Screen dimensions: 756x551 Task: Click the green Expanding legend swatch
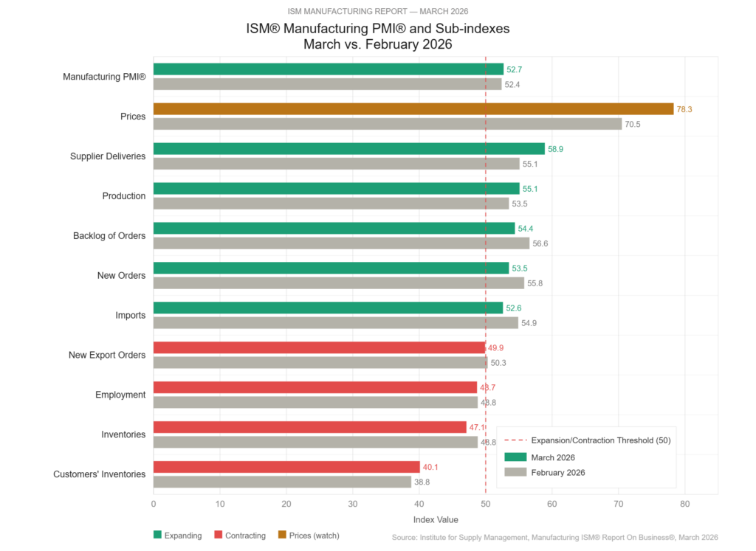point(157,536)
